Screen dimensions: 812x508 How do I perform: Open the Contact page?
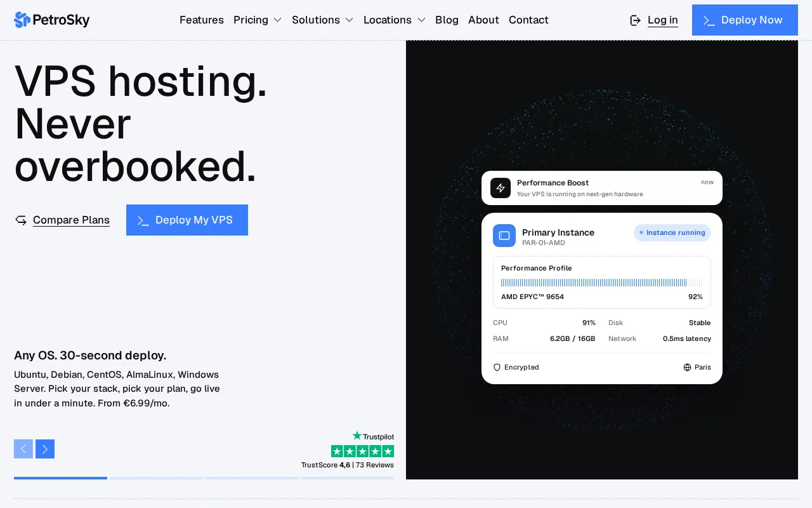click(x=528, y=20)
